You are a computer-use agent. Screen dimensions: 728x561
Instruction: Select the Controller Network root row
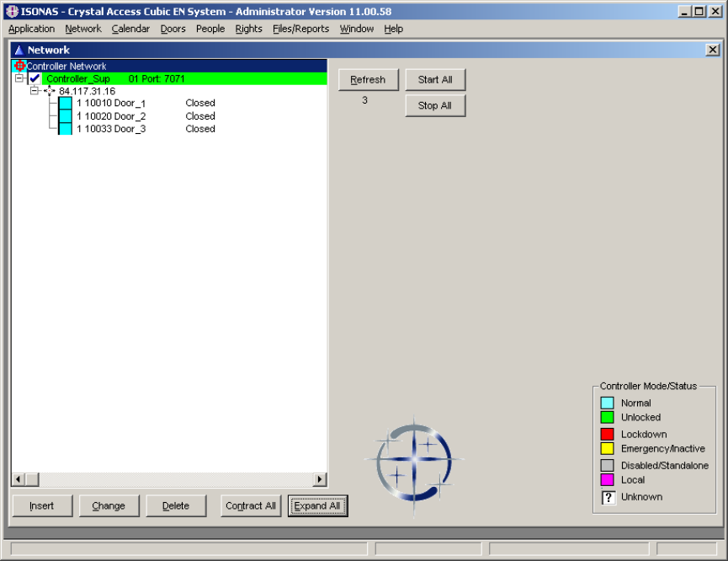(x=169, y=66)
